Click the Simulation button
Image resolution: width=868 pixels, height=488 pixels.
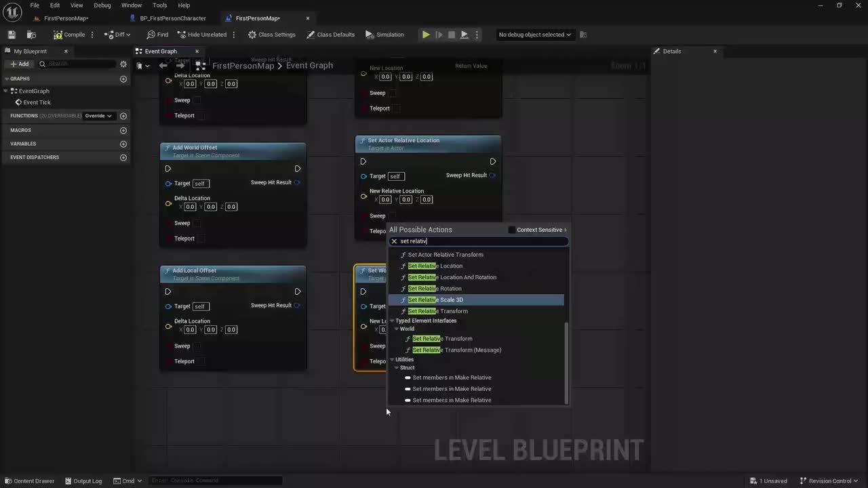pyautogui.click(x=384, y=35)
